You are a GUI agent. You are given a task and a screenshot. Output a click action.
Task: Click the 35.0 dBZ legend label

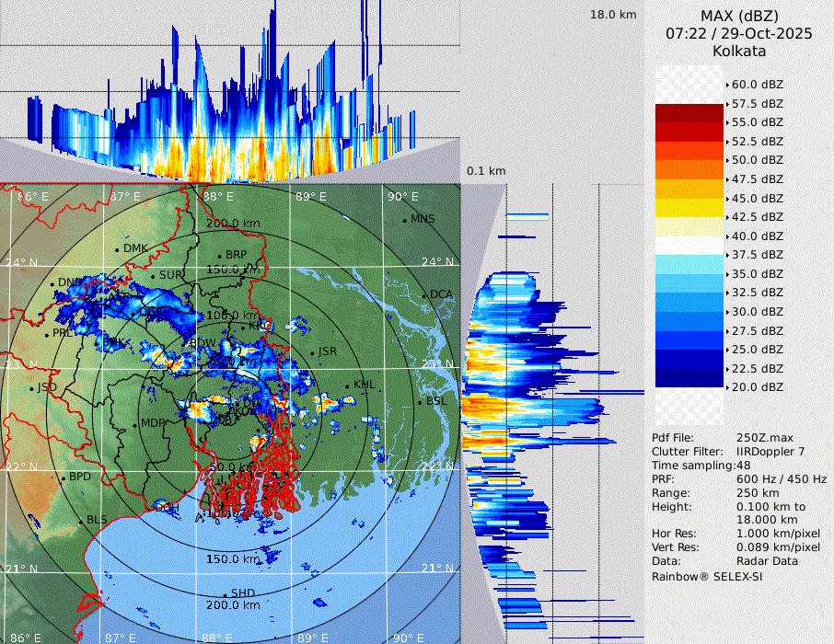[757, 273]
